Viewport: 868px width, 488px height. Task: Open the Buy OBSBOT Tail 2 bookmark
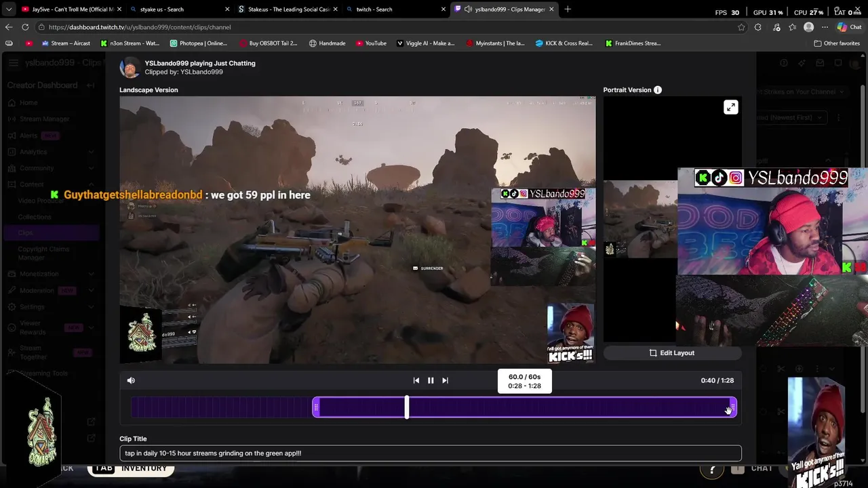(x=268, y=43)
